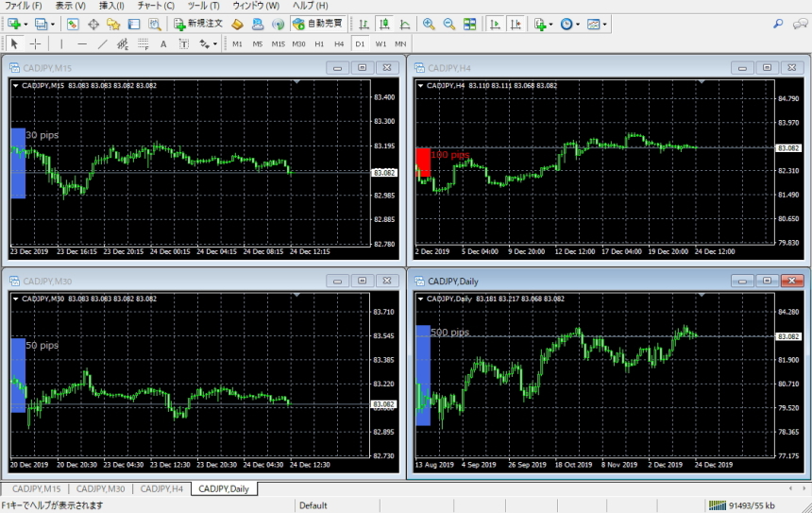Select the equidistant channel tool
The height and width of the screenshot is (513, 812).
click(x=123, y=44)
